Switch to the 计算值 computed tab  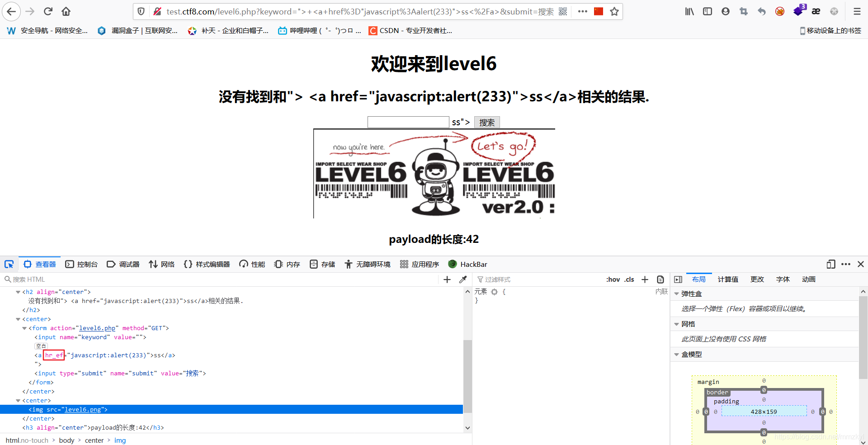point(728,279)
